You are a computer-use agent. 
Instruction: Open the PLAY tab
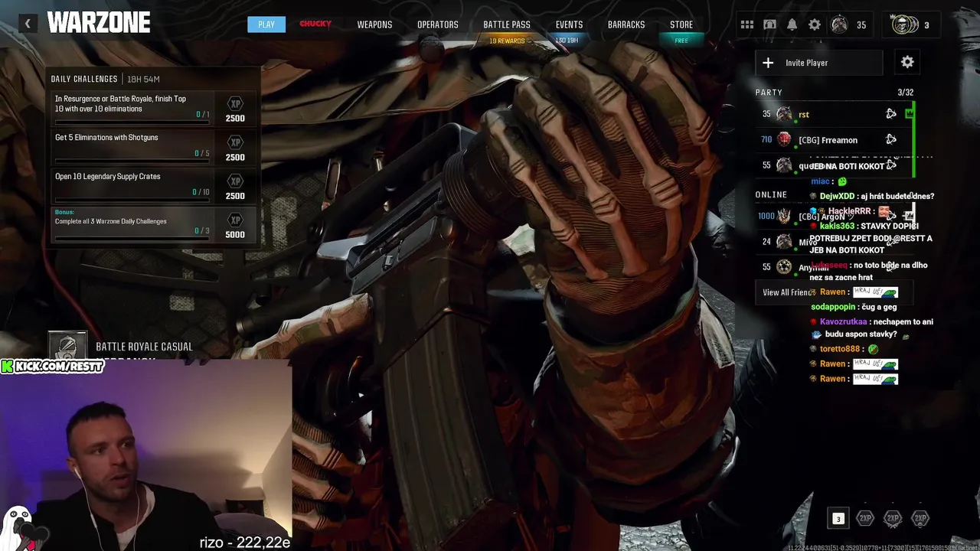(x=266, y=24)
